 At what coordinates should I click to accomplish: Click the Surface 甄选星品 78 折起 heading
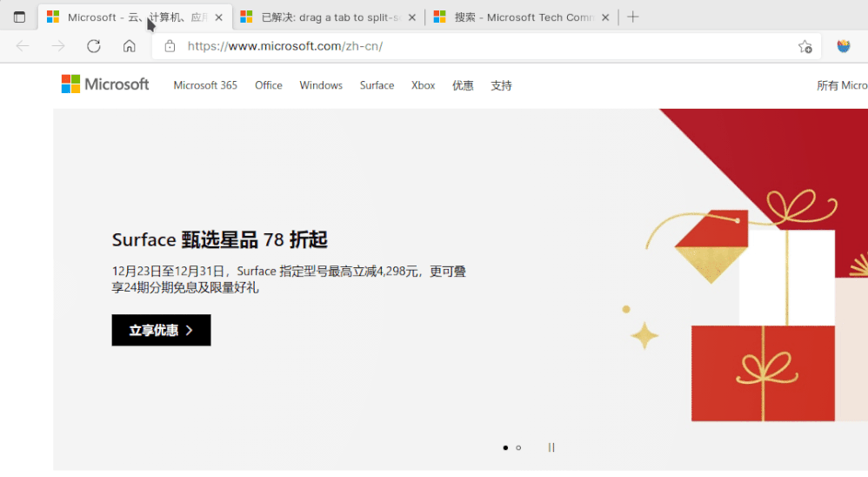pos(220,240)
